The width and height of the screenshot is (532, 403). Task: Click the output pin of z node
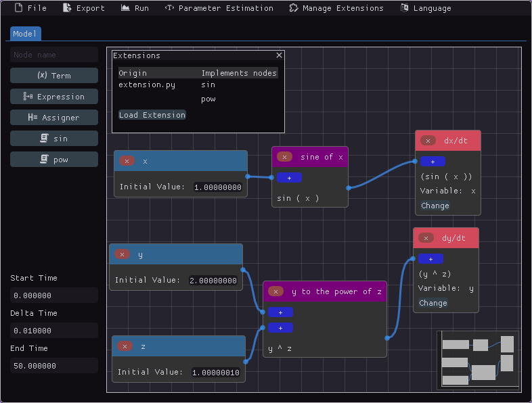tap(246, 362)
